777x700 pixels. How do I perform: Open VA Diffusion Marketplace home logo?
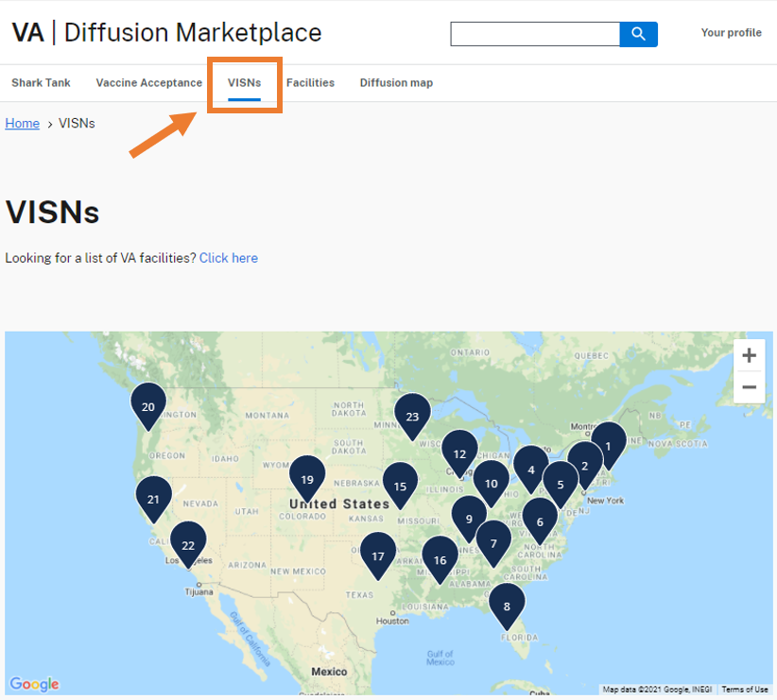[167, 33]
